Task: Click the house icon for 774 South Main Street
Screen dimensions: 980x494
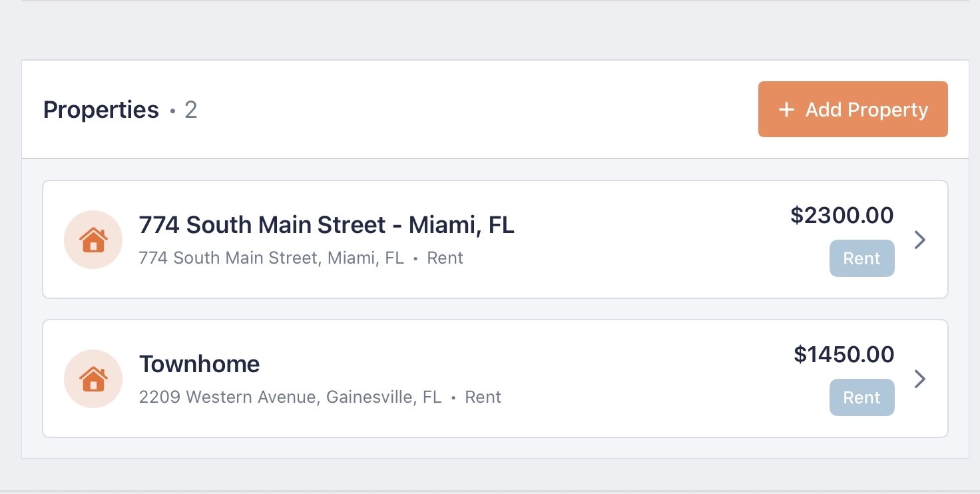Action: coord(93,240)
